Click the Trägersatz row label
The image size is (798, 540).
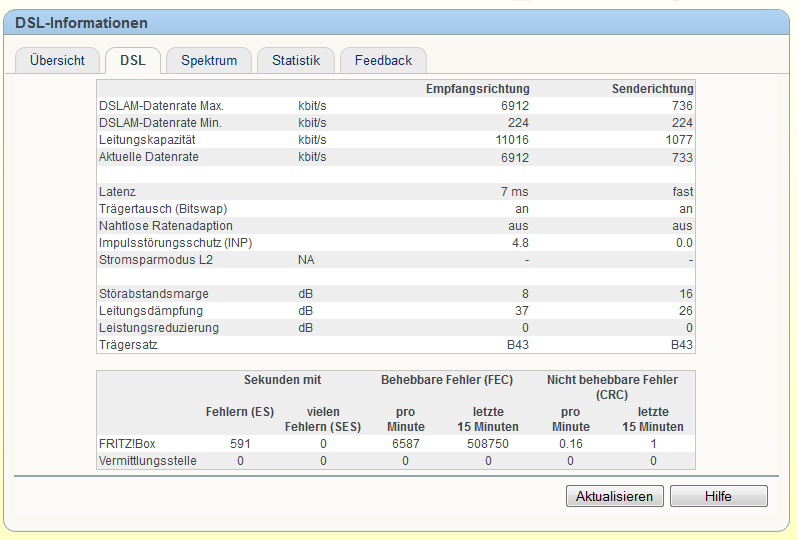[128, 345]
